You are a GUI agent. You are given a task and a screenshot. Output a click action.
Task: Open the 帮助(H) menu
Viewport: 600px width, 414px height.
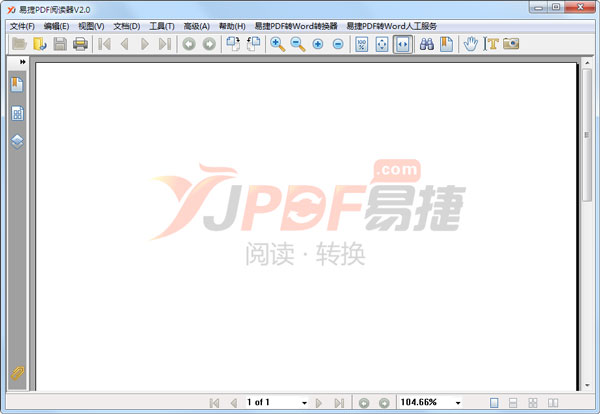coord(232,26)
